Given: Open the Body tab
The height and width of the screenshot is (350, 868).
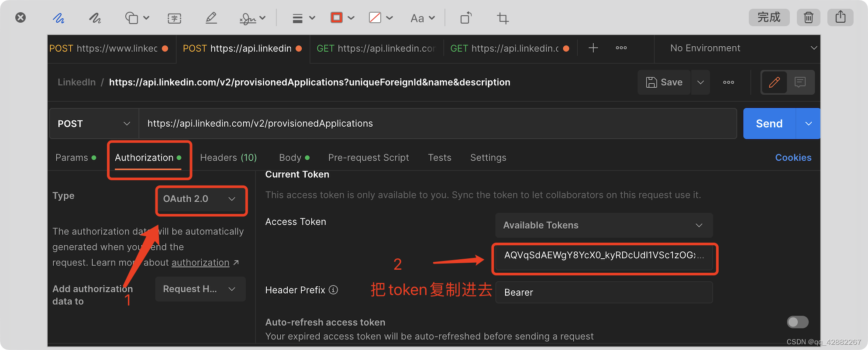Looking at the screenshot, I should [x=294, y=158].
